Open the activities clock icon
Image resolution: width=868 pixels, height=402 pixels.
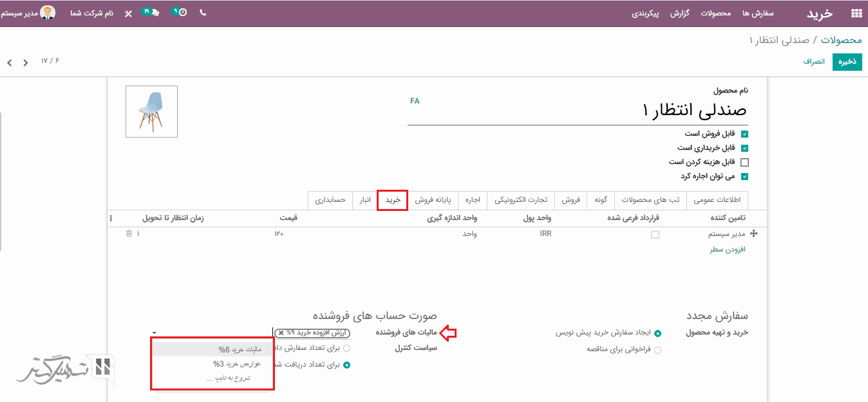click(x=182, y=12)
